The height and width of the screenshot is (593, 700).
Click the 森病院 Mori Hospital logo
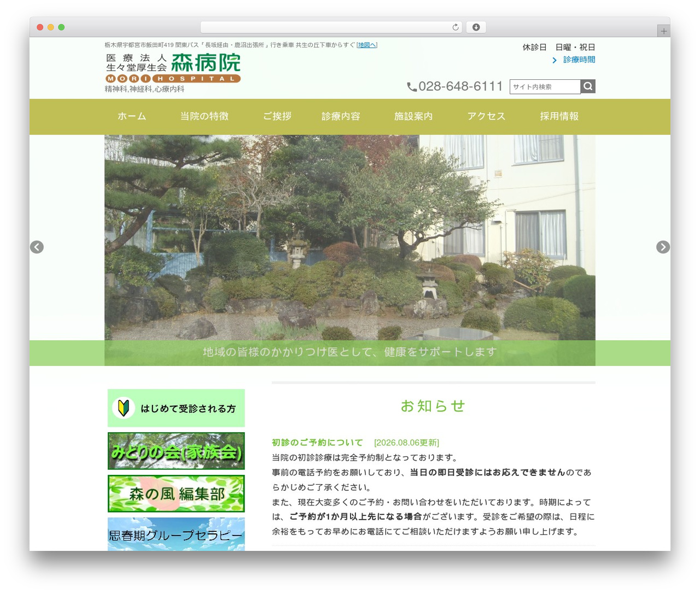[173, 68]
